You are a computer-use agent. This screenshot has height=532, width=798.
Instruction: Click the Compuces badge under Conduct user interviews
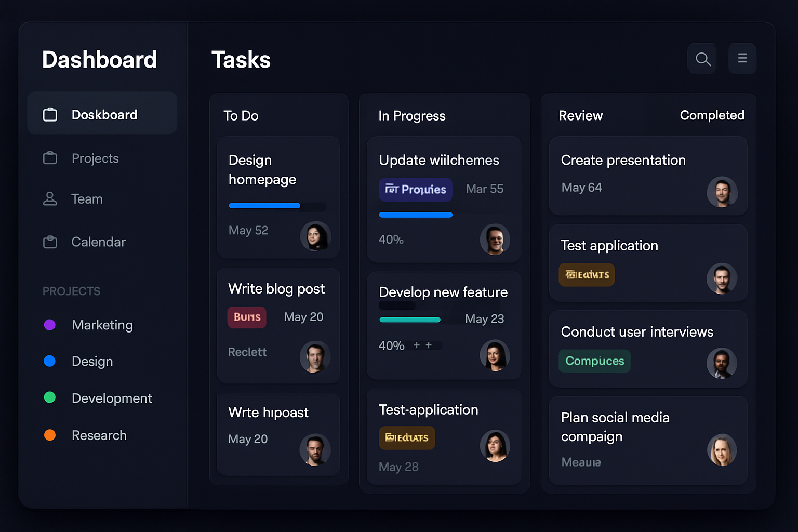tap(594, 361)
